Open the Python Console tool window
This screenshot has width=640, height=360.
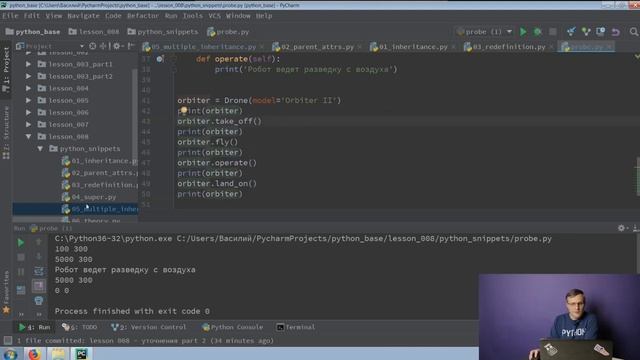(x=233, y=327)
